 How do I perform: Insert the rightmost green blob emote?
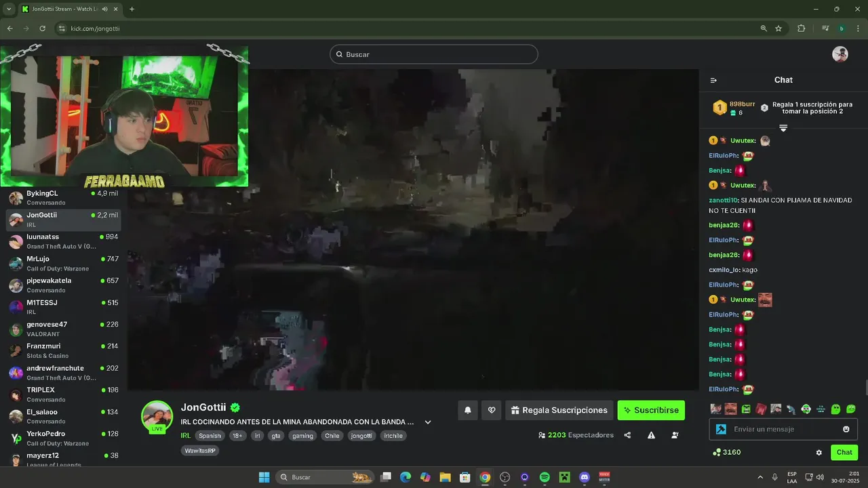click(851, 409)
